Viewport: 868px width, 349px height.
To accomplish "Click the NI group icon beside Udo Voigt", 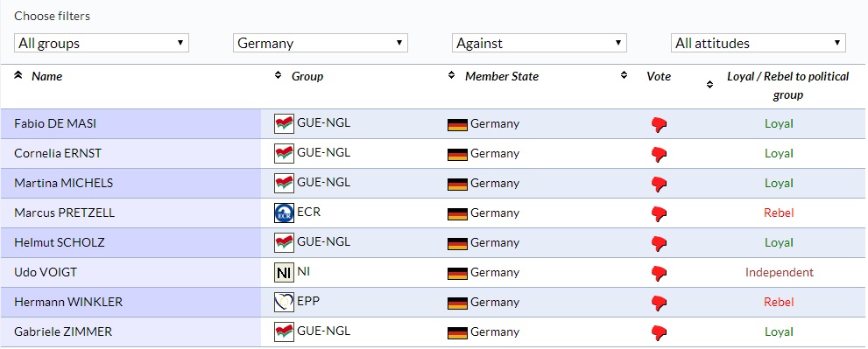I will [x=284, y=273].
